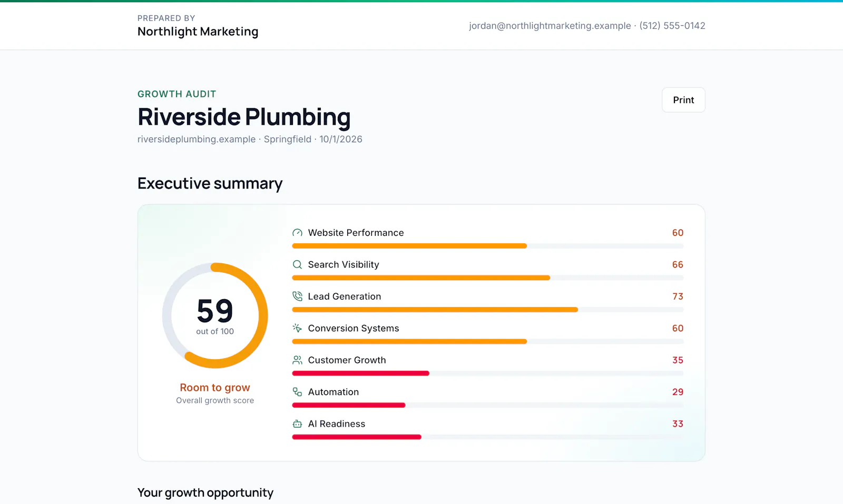Click the 'Room to grow' text
The image size is (843, 504).
tap(215, 388)
